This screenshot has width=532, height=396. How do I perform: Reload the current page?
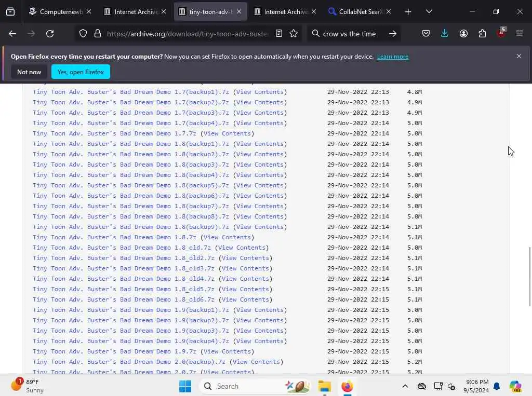(50, 34)
